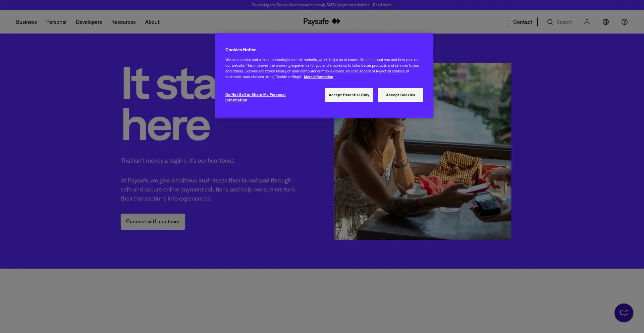Open the help question mark icon
Screen dimensions: 644x333
[624, 22]
